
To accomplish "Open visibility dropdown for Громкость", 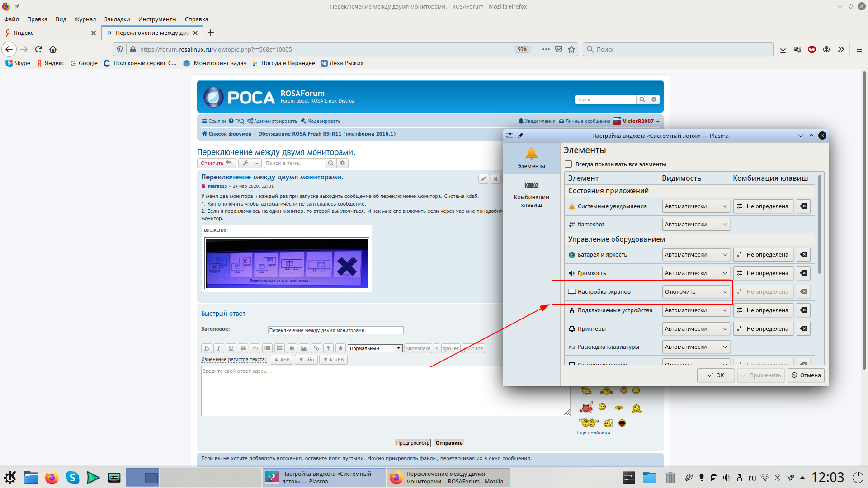I will [696, 273].
